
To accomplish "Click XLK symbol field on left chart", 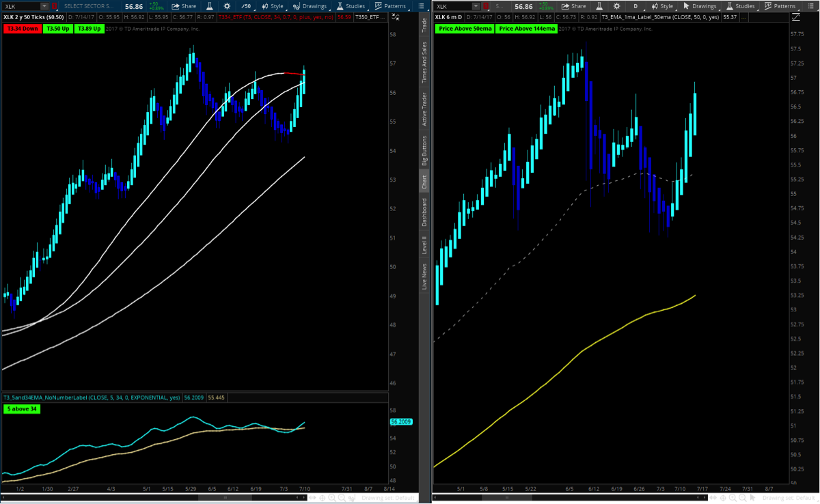I will point(20,6).
